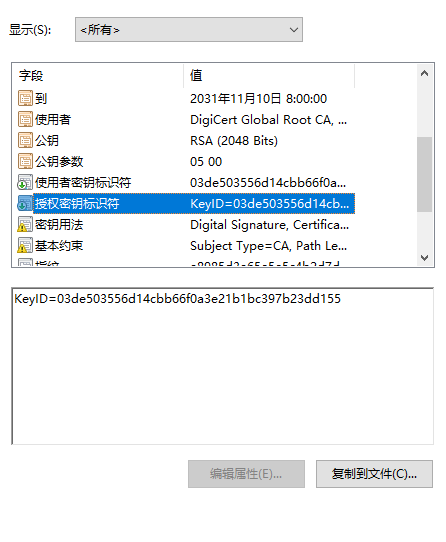This screenshot has width=446, height=542.
Task: Click the 到 (valid to) field icon
Action: 25,99
